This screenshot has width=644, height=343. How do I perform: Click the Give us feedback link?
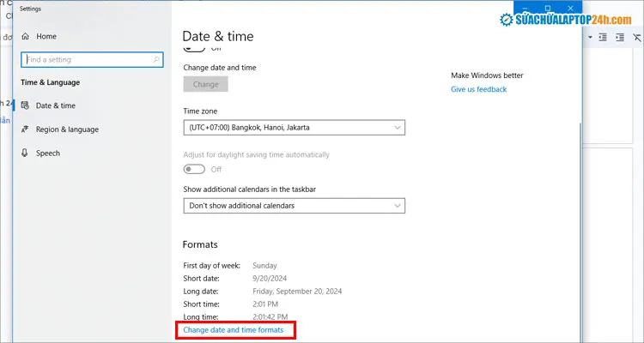click(x=478, y=89)
